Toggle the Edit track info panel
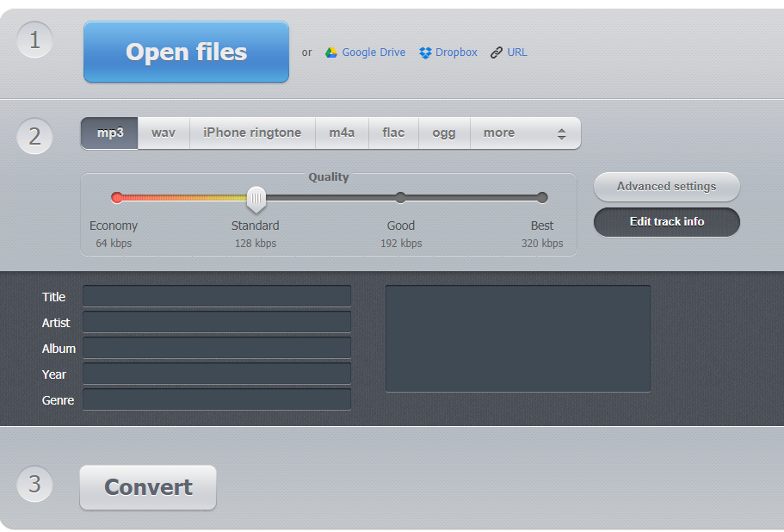The height and width of the screenshot is (532, 784). [x=666, y=222]
